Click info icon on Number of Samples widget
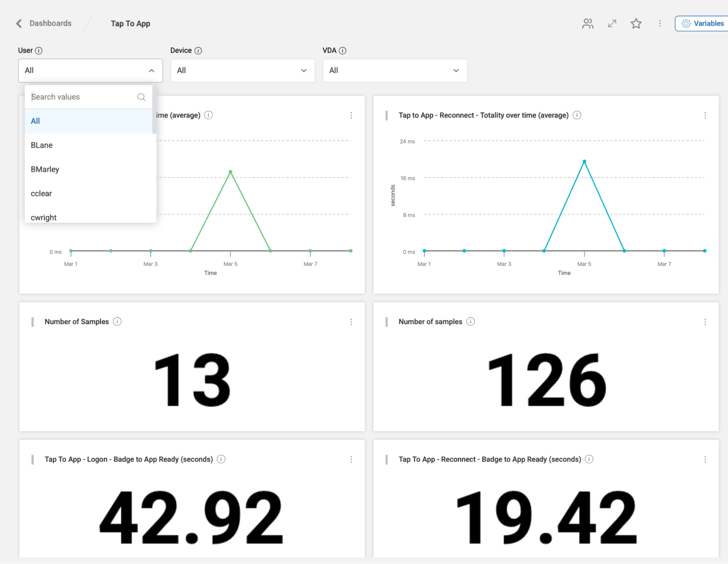This screenshot has width=728, height=564. click(117, 322)
